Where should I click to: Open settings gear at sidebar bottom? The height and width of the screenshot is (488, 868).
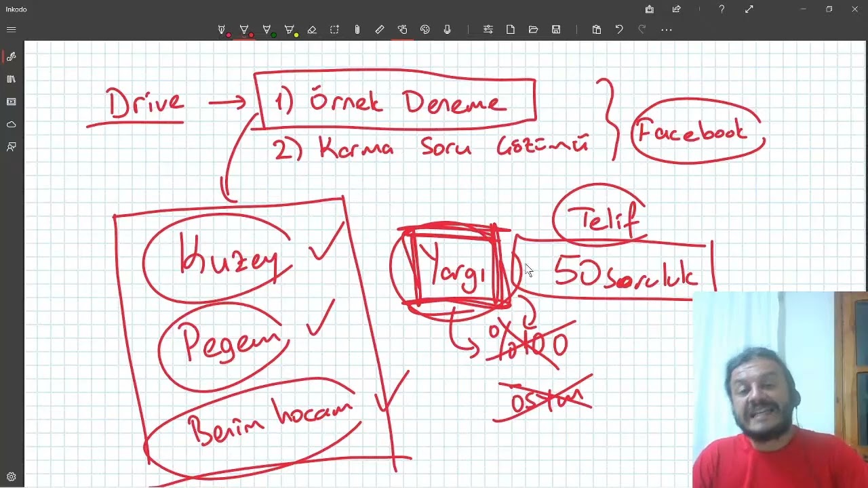[11, 477]
